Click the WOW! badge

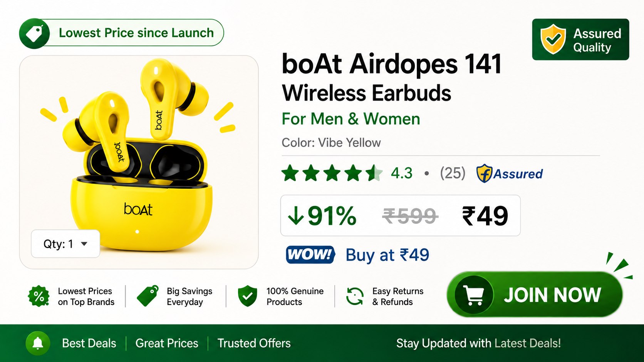pos(310,255)
